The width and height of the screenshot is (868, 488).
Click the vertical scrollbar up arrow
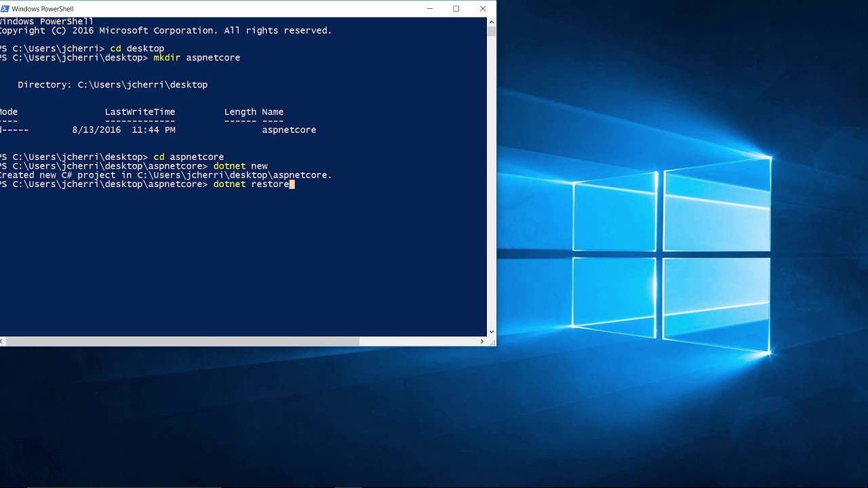click(492, 22)
